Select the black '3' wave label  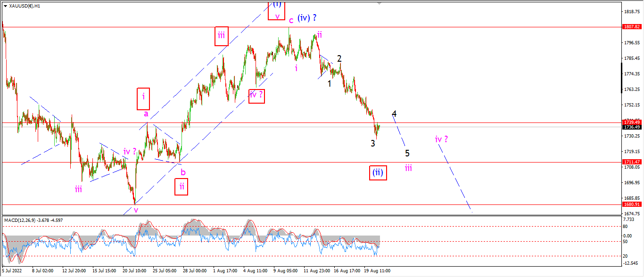point(373,143)
